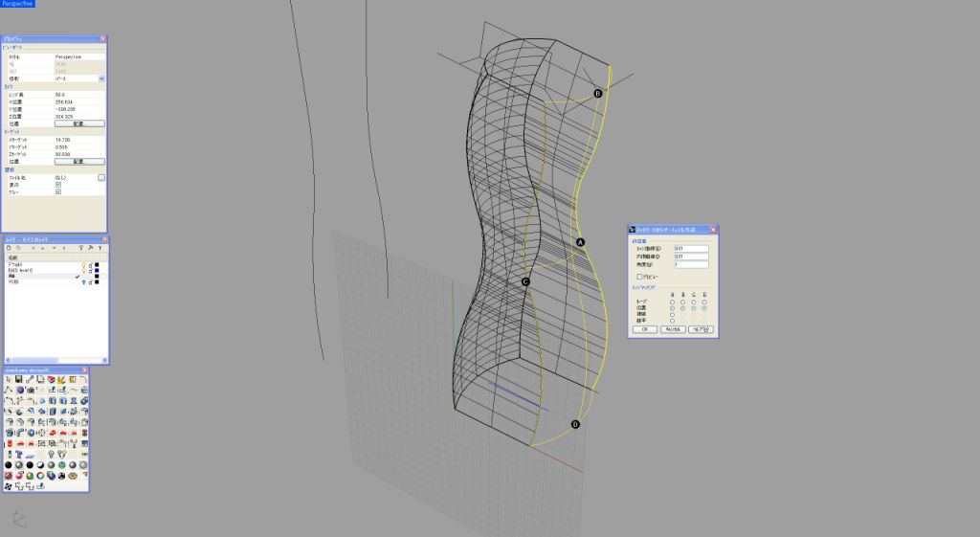980x537 pixels.
Task: Click the edge tolerance input field in dialog
Action: [690, 248]
